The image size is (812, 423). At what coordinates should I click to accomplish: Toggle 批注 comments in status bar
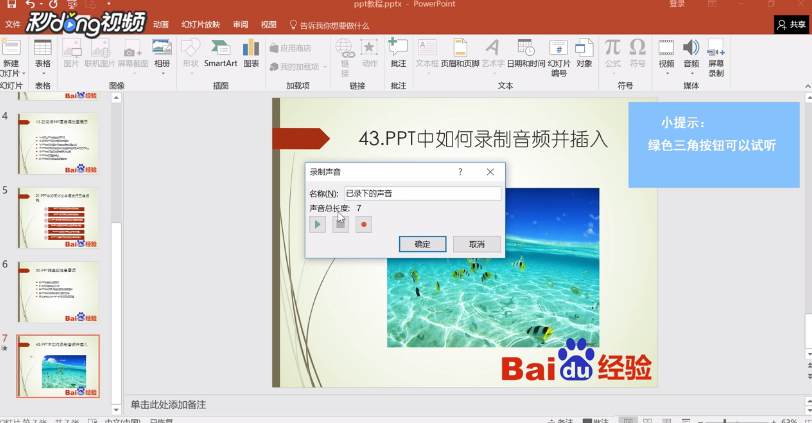[595, 420]
